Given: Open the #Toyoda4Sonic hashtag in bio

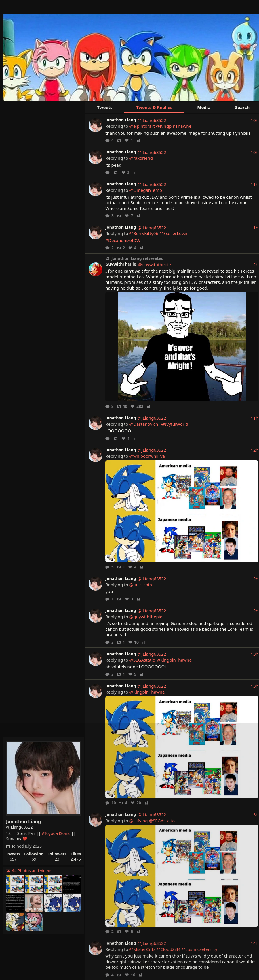Looking at the screenshot, I should coord(56,833).
